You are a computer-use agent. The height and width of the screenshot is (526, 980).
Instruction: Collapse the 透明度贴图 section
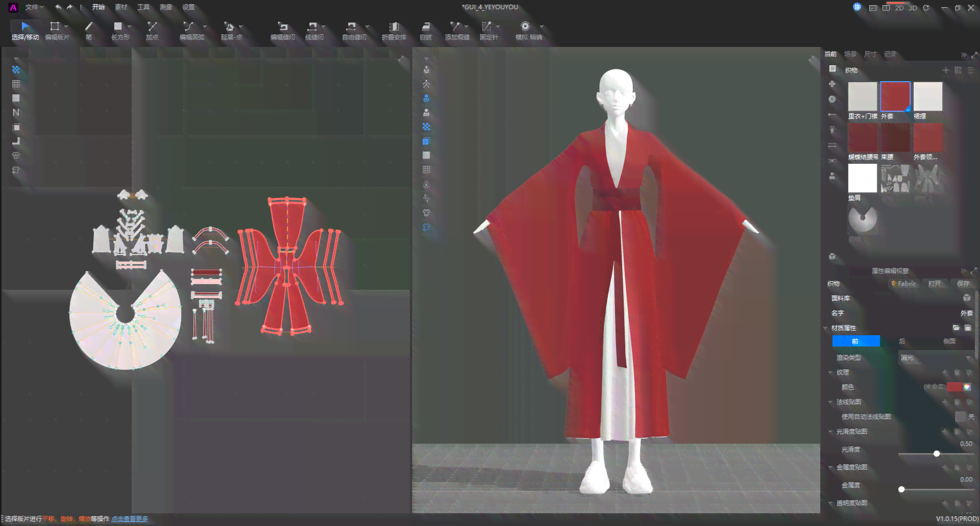coord(830,503)
